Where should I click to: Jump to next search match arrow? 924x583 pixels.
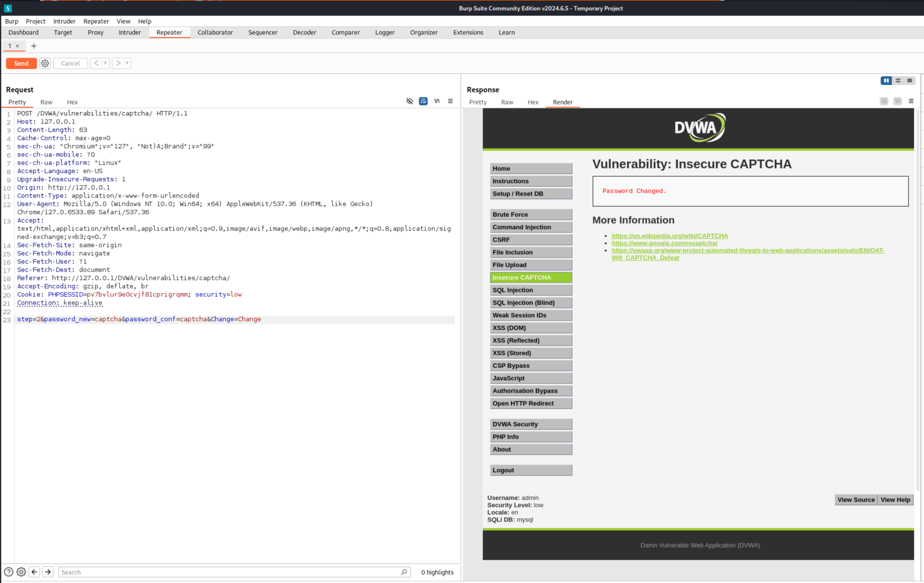tap(48, 572)
